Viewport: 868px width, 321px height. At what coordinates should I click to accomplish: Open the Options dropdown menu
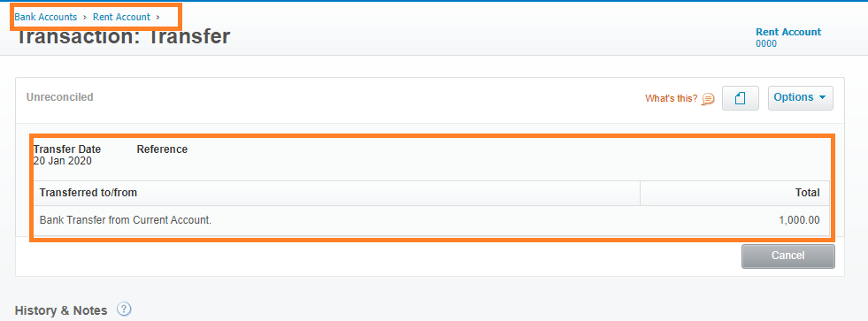[800, 98]
